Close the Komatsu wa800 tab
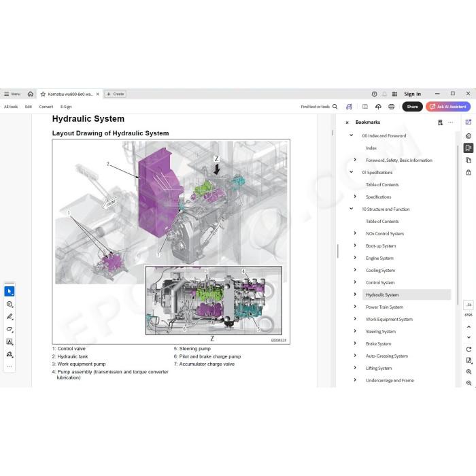This screenshot has width=476, height=476. [x=97, y=94]
